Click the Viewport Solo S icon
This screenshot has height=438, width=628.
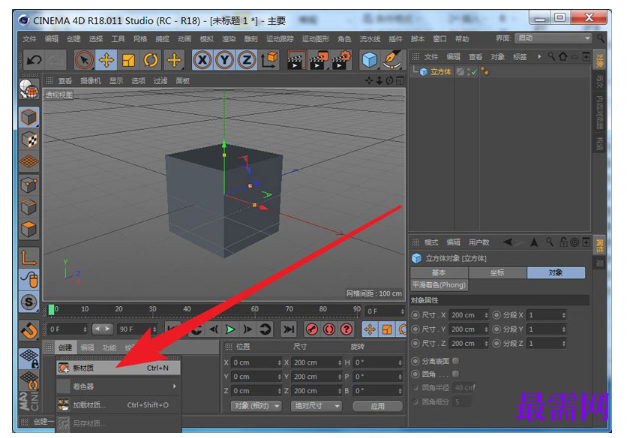point(29,302)
